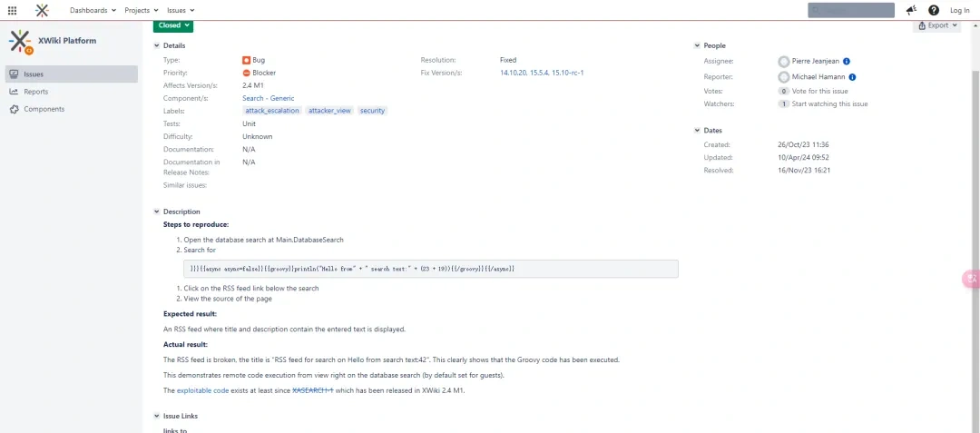Open the app switcher grid icon

[x=12, y=10]
